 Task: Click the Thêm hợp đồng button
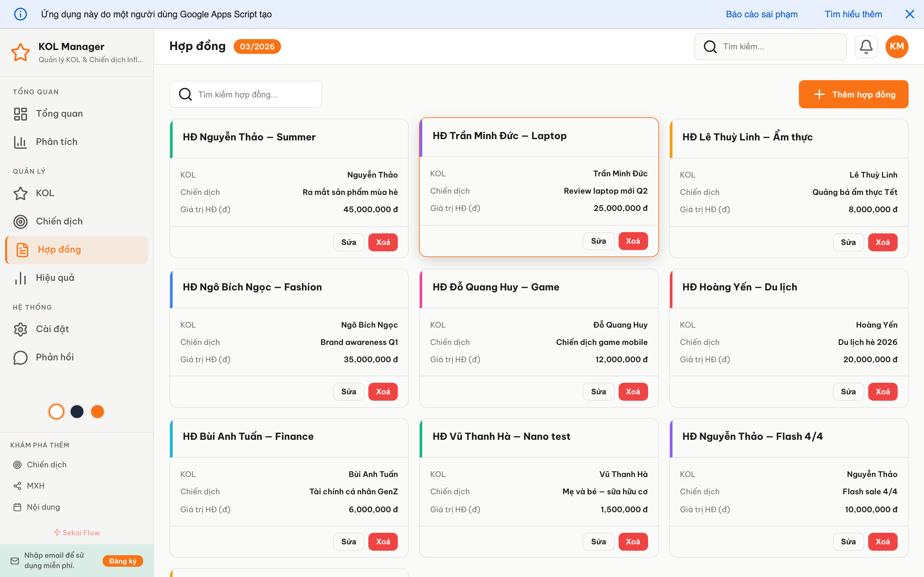coord(853,94)
